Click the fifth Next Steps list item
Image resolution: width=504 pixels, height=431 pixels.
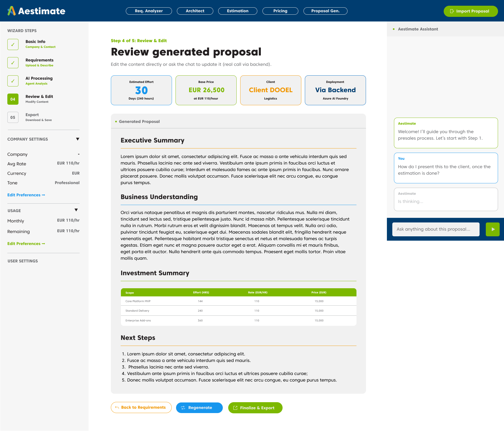tap(229, 380)
